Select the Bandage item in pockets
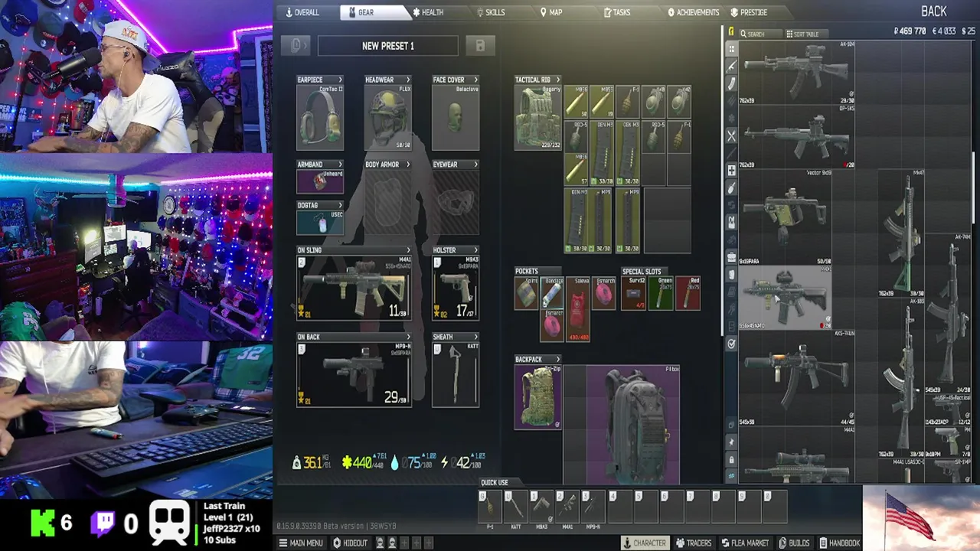This screenshot has width=980, height=551. [x=552, y=292]
